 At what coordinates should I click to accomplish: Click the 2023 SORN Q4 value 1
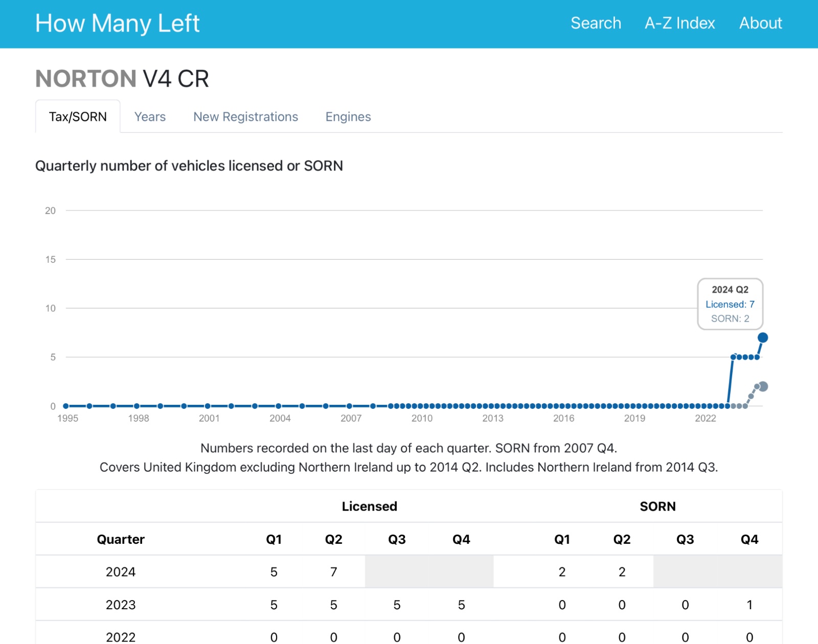click(x=749, y=605)
